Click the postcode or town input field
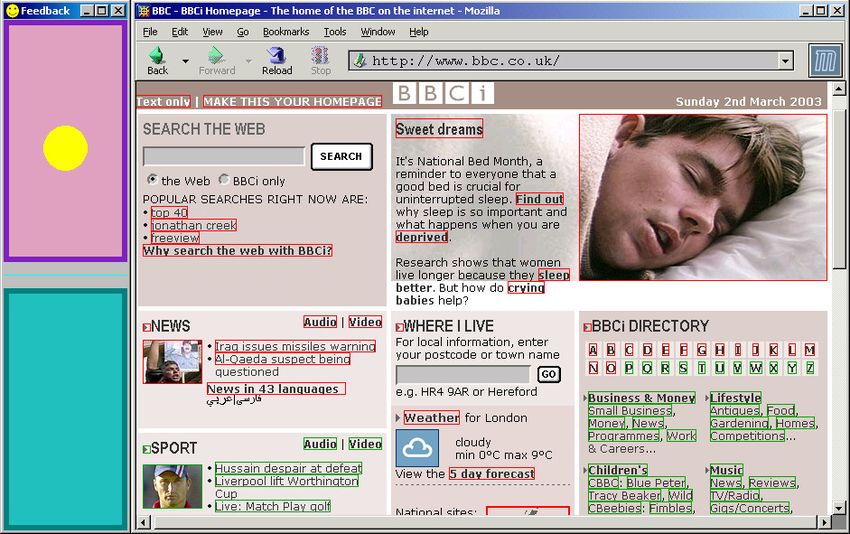The height and width of the screenshot is (534, 850). (x=463, y=374)
